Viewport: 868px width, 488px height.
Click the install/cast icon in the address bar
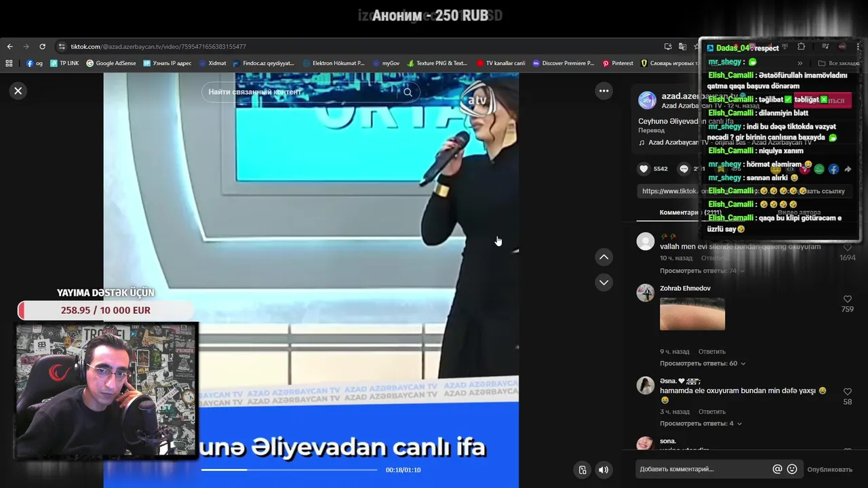pos(668,47)
